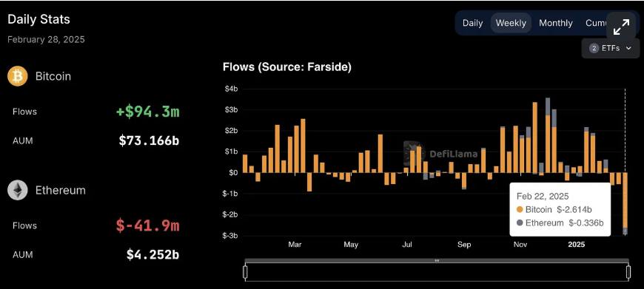Click the right handle of the range slider
644x289 pixels.
[x=628, y=272]
